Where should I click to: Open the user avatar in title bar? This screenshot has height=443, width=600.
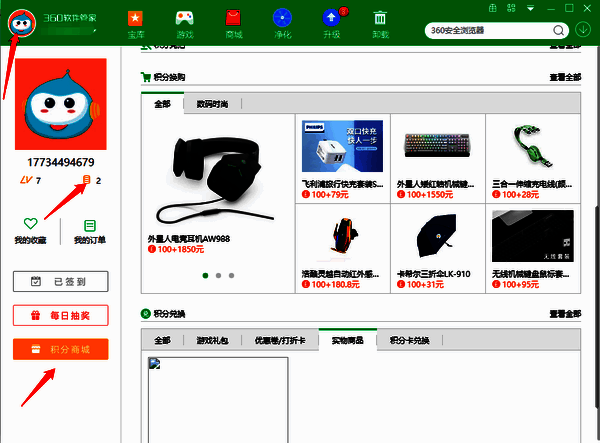[x=22, y=23]
